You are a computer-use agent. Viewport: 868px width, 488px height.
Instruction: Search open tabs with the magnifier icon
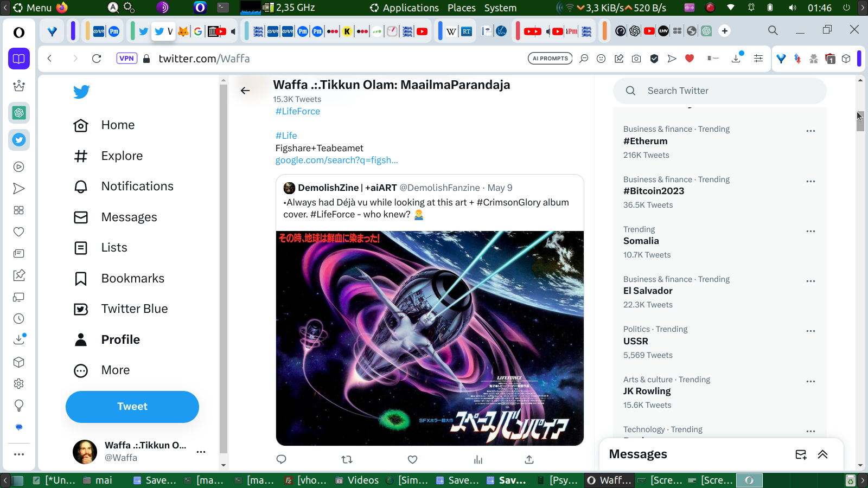click(x=773, y=30)
